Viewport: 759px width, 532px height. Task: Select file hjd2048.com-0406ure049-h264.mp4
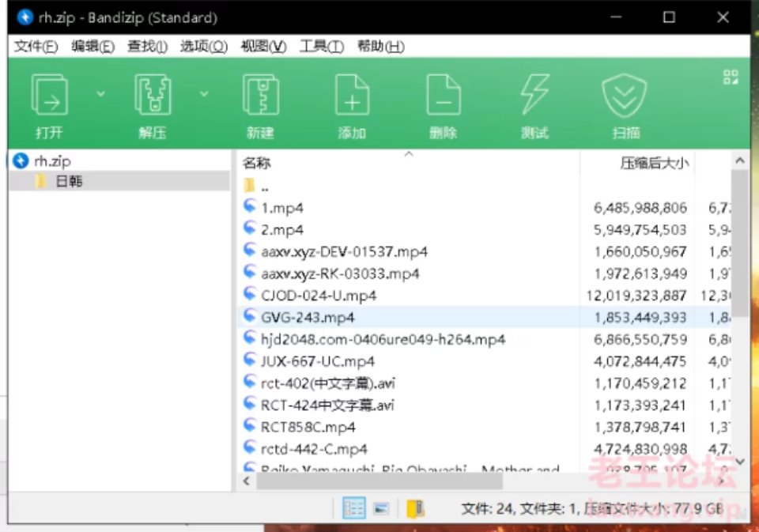click(x=383, y=339)
